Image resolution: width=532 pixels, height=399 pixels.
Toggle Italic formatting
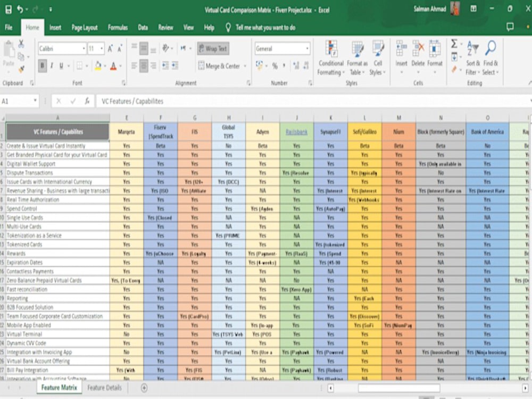click(52, 66)
